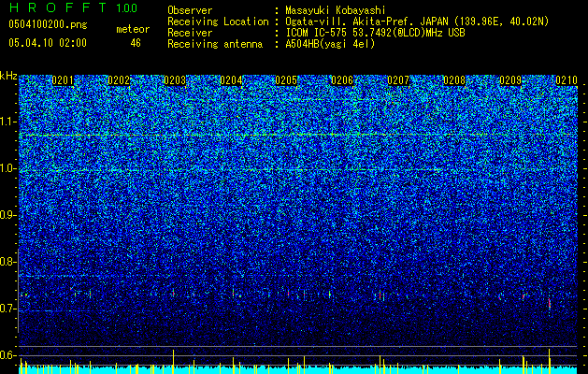Click the red meteor echo under 0207
Image resolution: width=588 pixels, height=374 pixels.
(x=380, y=295)
